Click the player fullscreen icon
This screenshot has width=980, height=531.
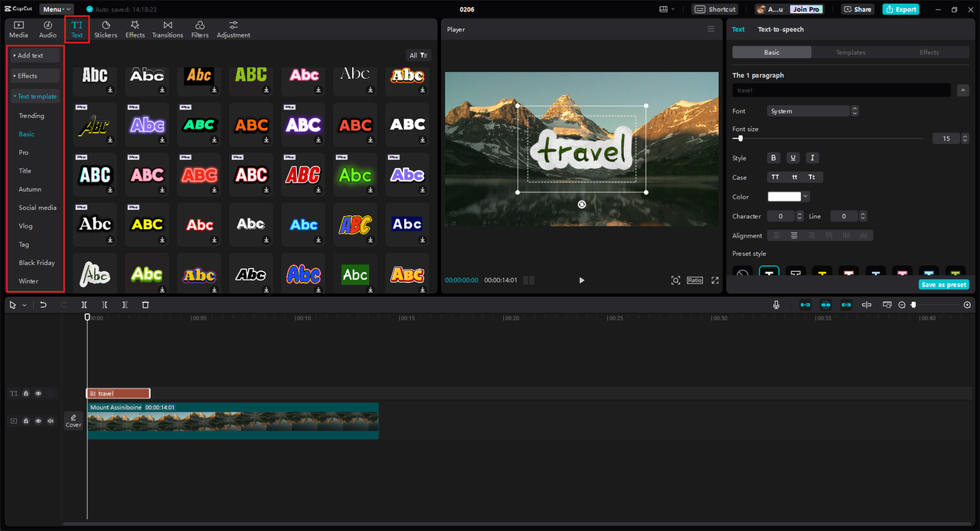715,280
